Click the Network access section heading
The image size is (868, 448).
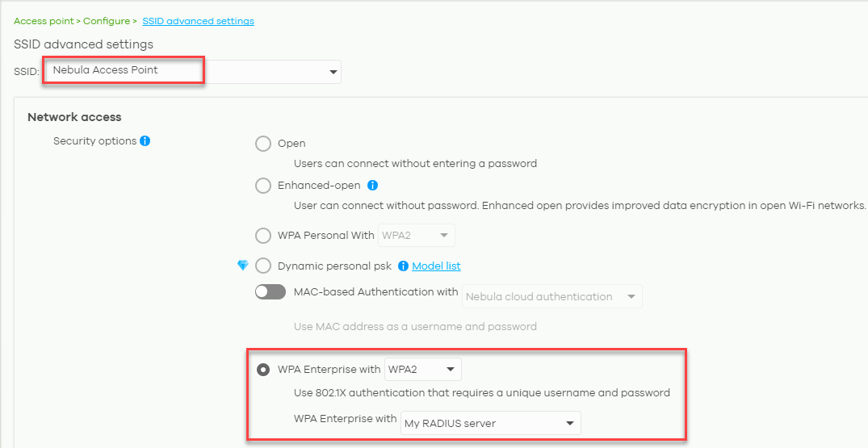[x=74, y=117]
